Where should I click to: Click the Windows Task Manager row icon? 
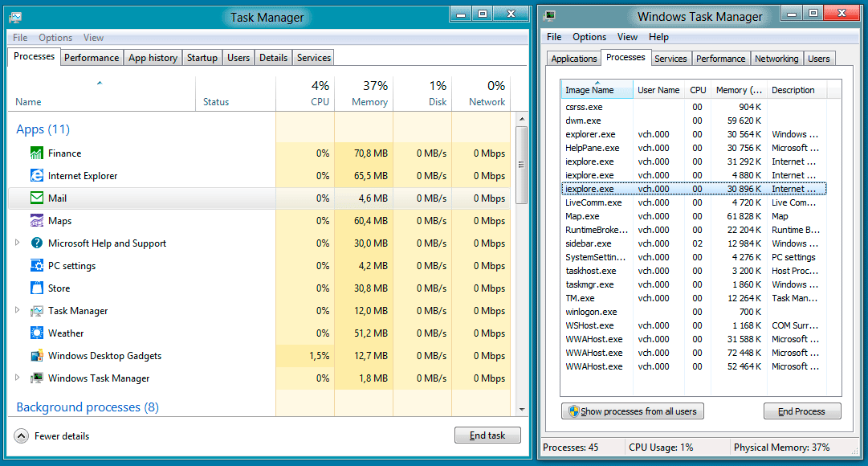(37, 378)
